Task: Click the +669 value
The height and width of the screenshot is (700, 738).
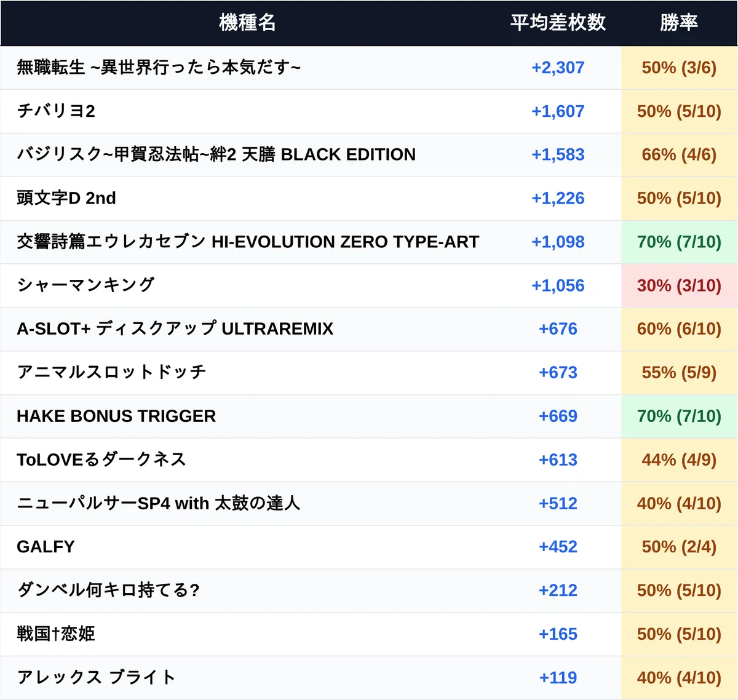Action: (558, 416)
